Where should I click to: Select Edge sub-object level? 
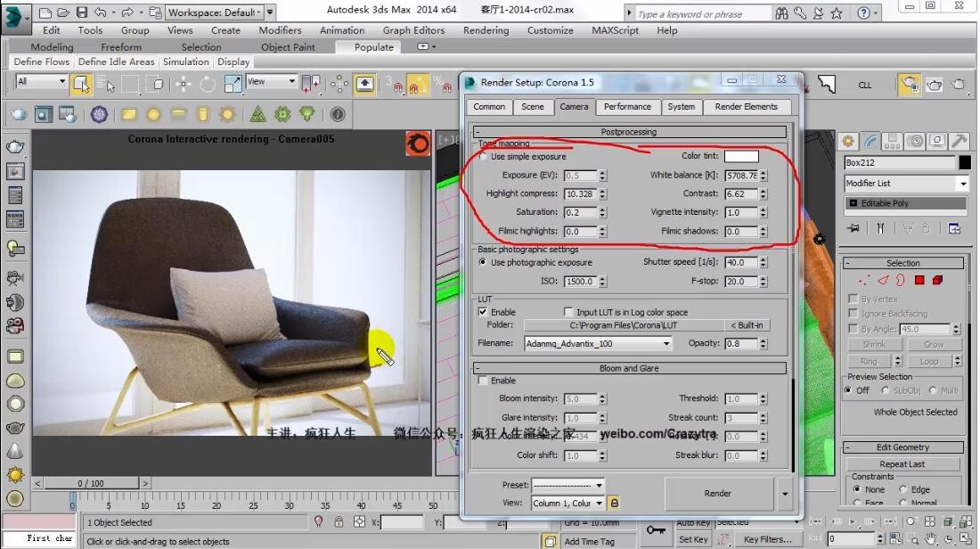point(883,280)
